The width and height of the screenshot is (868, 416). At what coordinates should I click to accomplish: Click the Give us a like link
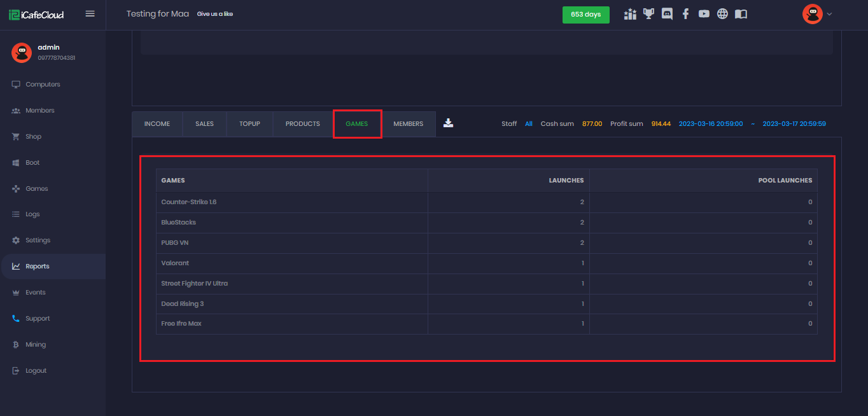click(x=214, y=14)
